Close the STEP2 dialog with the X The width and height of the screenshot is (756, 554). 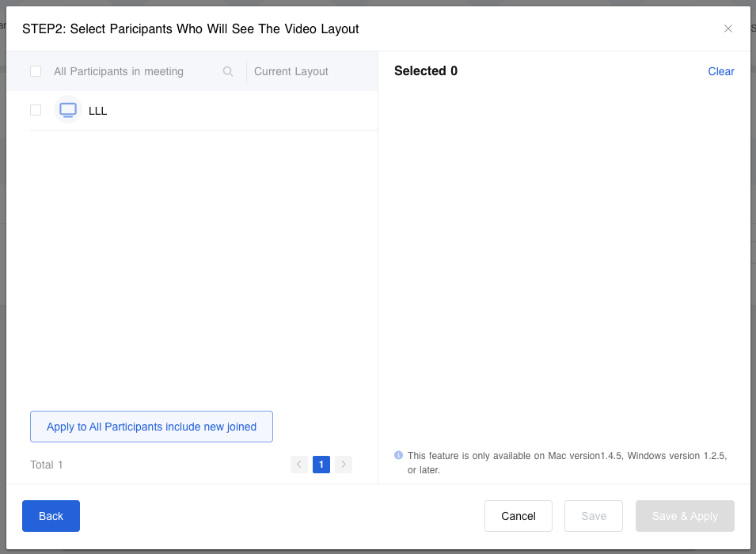(x=728, y=28)
